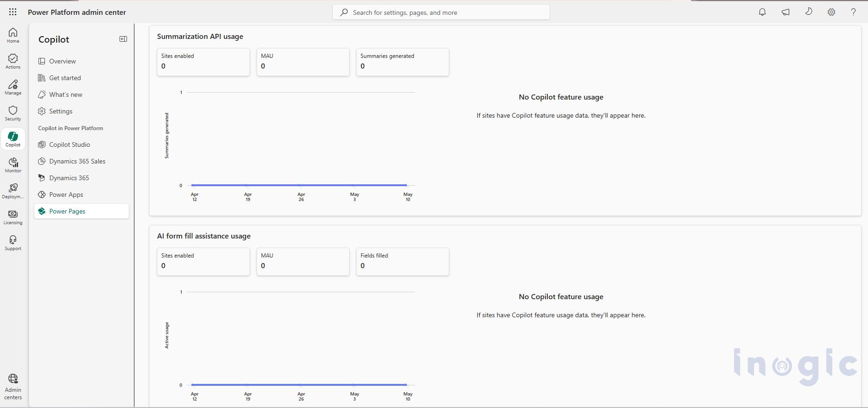Screen dimensions: 868x408
Task: Click AI form fill assistance usage heading
Action: (204, 236)
